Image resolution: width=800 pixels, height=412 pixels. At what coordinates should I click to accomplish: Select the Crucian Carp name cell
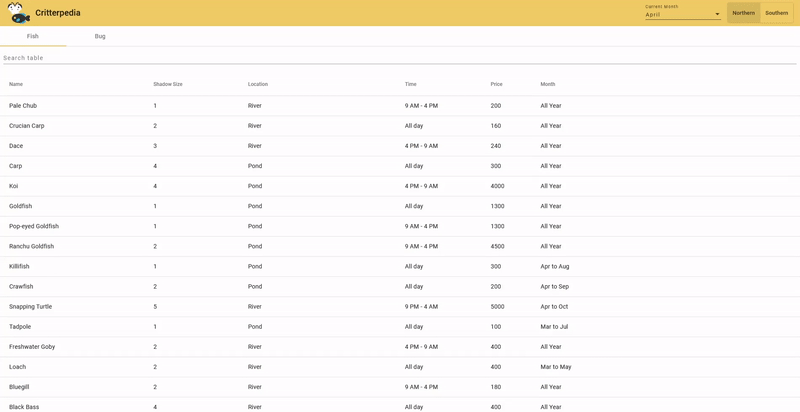[27, 125]
